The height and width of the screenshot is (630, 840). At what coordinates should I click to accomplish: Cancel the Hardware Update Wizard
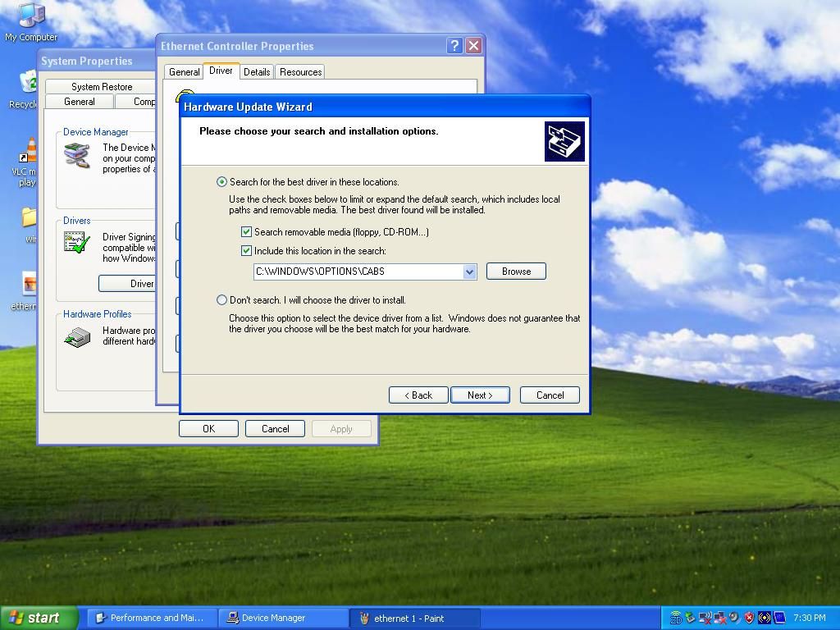pos(550,395)
